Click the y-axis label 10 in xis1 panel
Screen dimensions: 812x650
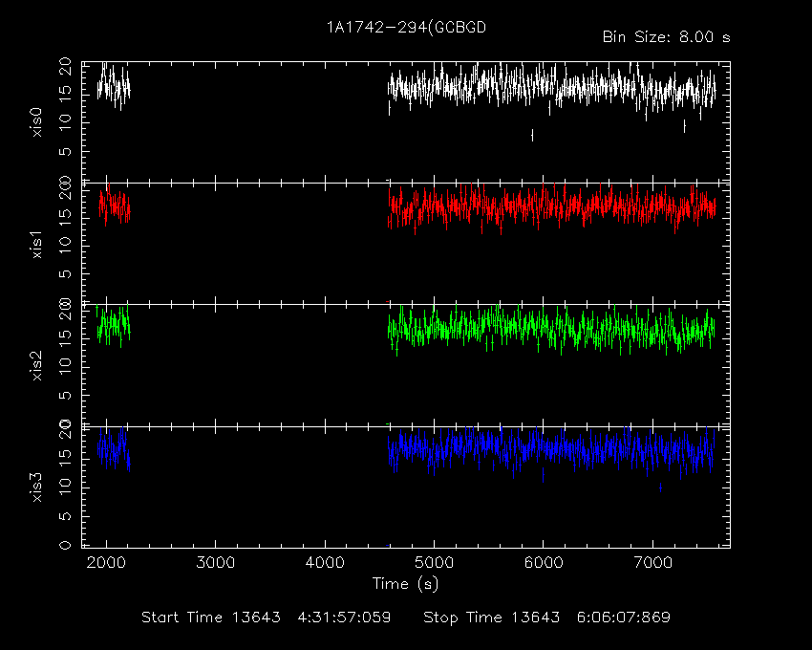pos(65,245)
